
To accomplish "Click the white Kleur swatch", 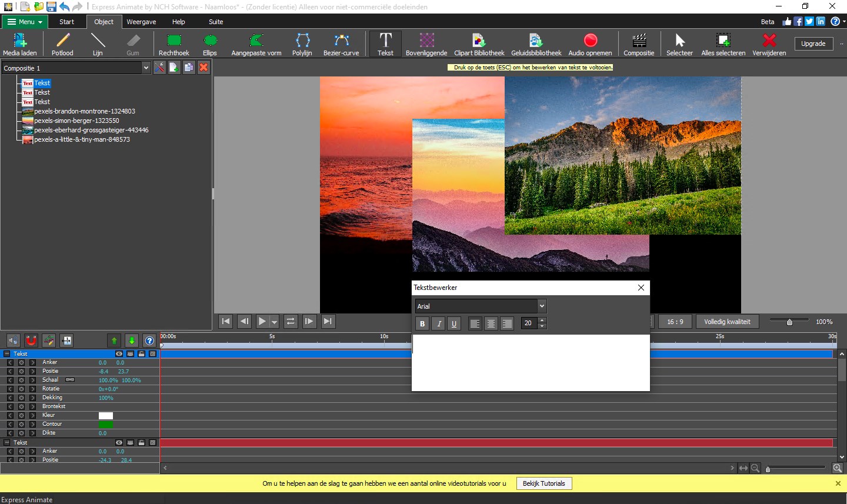I will pos(106,416).
